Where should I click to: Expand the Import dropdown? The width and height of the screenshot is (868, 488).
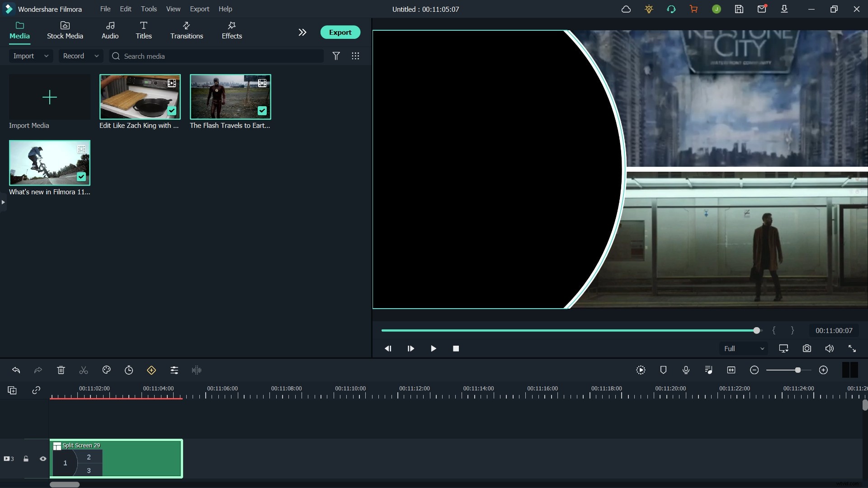pyautogui.click(x=30, y=56)
